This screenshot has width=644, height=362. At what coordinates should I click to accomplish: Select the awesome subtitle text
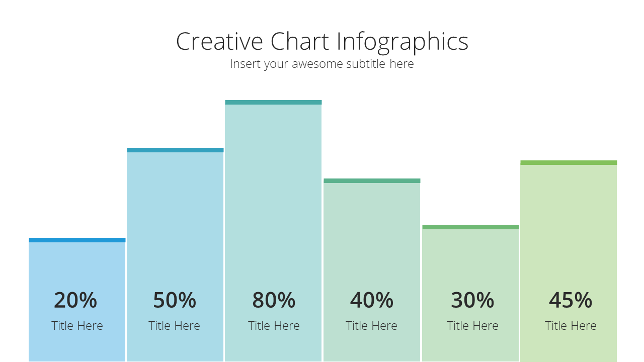322,64
